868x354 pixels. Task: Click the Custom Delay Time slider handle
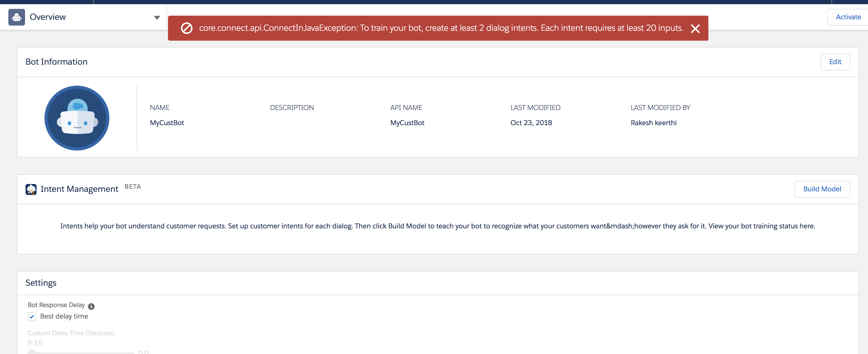(32, 352)
